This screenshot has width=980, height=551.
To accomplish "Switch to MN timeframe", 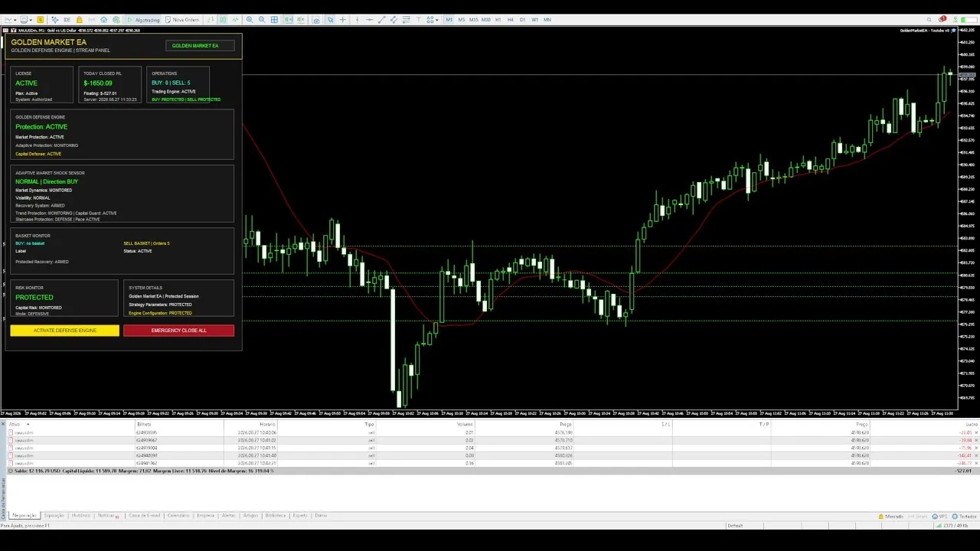I will tap(547, 20).
